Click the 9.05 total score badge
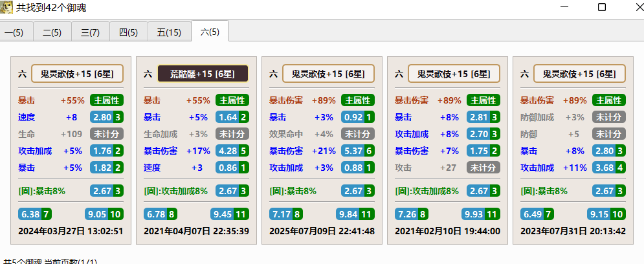The height and width of the screenshot is (264, 644). pyautogui.click(x=104, y=214)
